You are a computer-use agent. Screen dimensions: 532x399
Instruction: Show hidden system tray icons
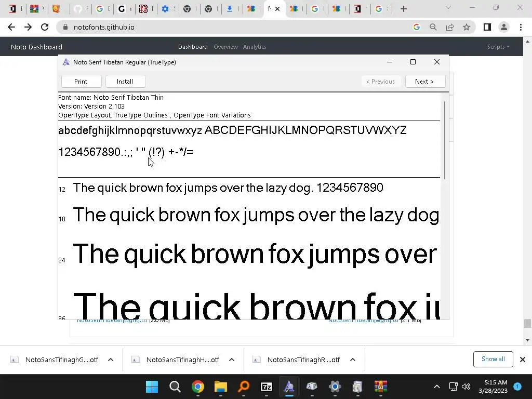437,387
